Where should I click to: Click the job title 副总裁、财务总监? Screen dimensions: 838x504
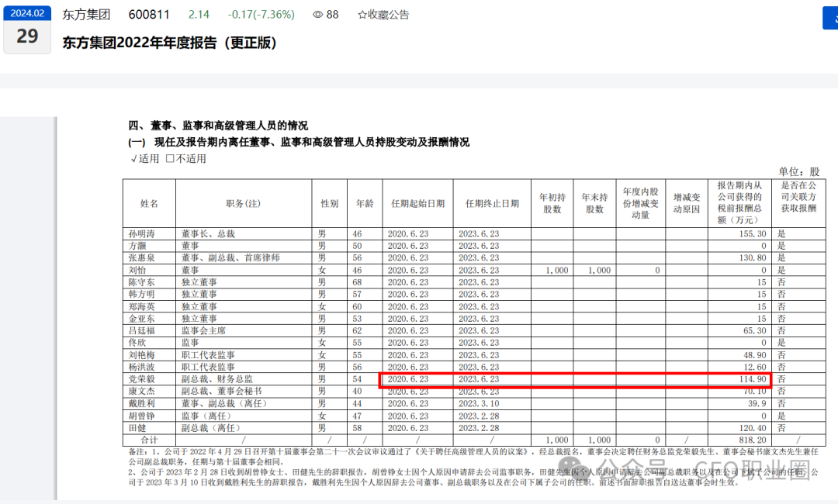[x=217, y=379]
